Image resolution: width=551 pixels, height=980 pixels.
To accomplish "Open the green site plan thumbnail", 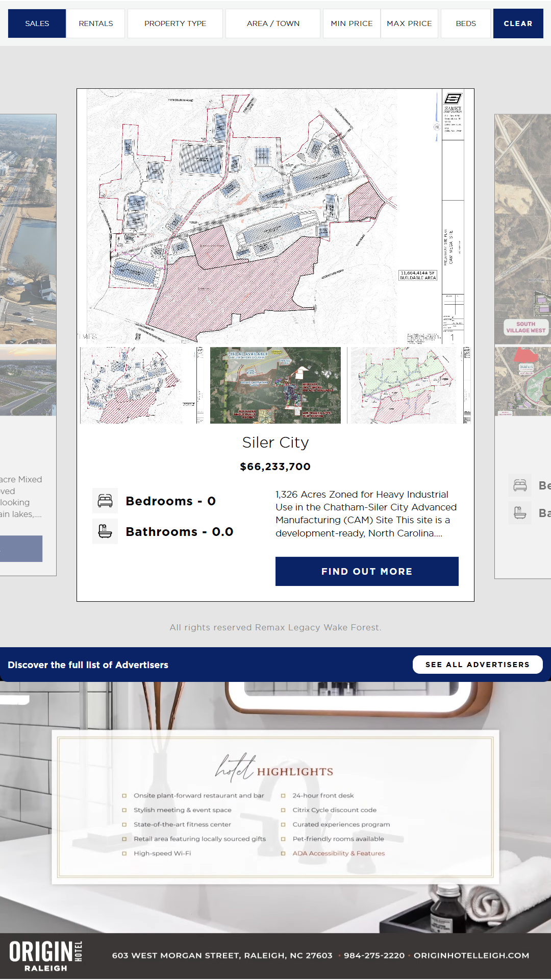I will tap(410, 385).
